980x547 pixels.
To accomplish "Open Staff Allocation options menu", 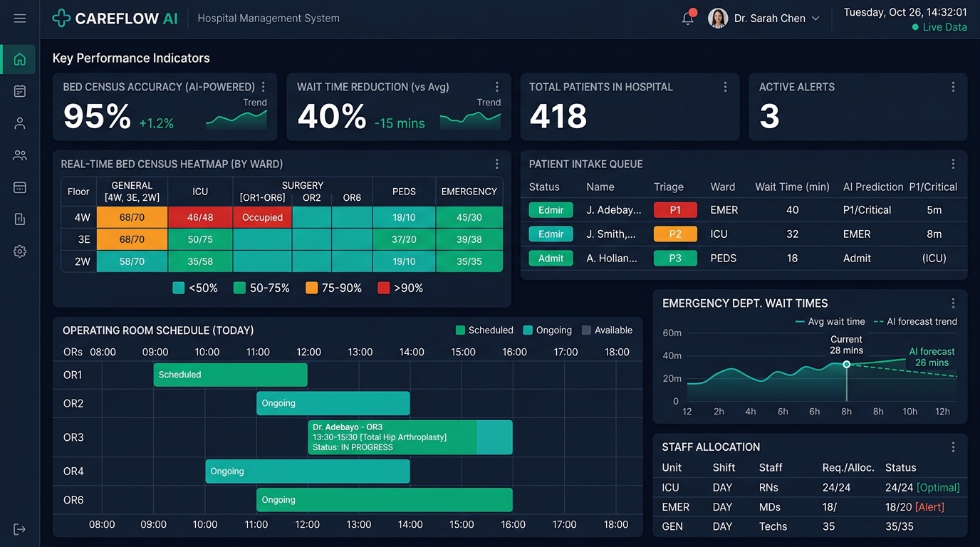I will point(953,447).
